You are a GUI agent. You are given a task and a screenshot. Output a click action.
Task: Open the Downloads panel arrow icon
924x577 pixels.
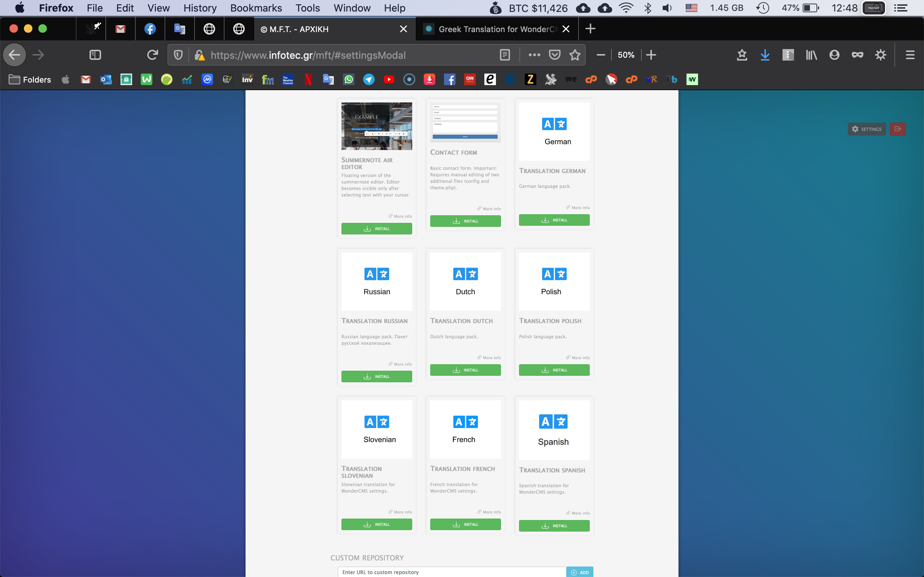coord(765,55)
